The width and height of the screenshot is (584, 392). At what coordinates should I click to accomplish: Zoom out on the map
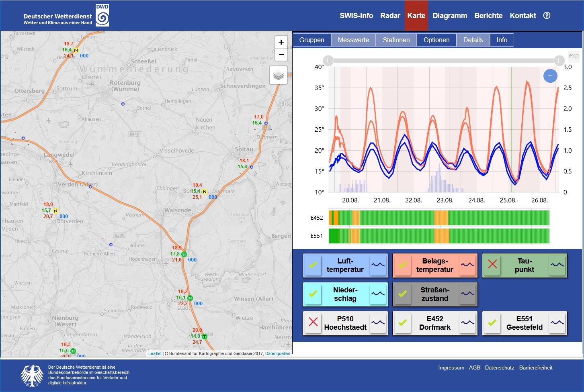pos(281,55)
